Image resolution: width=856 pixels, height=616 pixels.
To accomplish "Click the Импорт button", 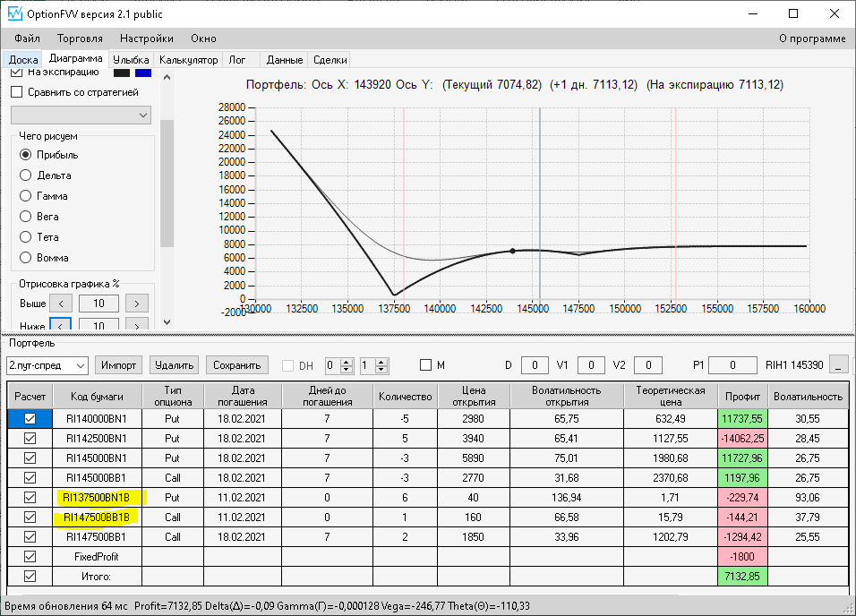I will pos(118,365).
